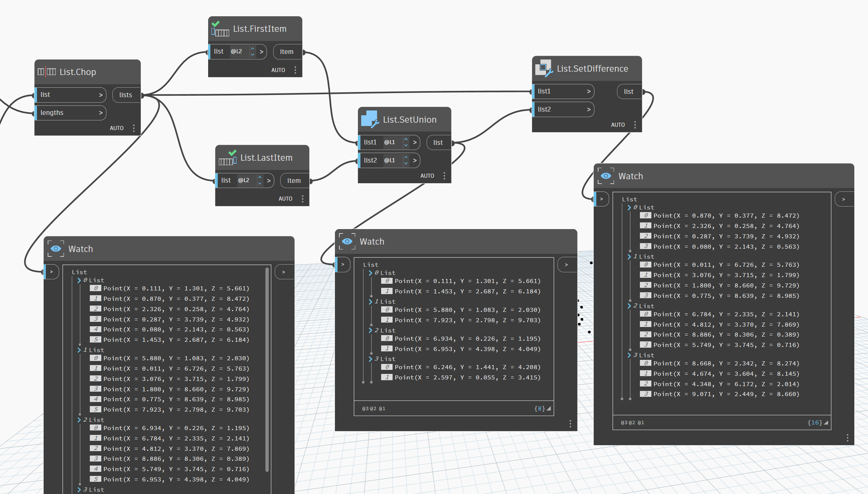Toggle @L1 level on SetUnion list1 port
This screenshot has width=868, height=494.
(390, 142)
